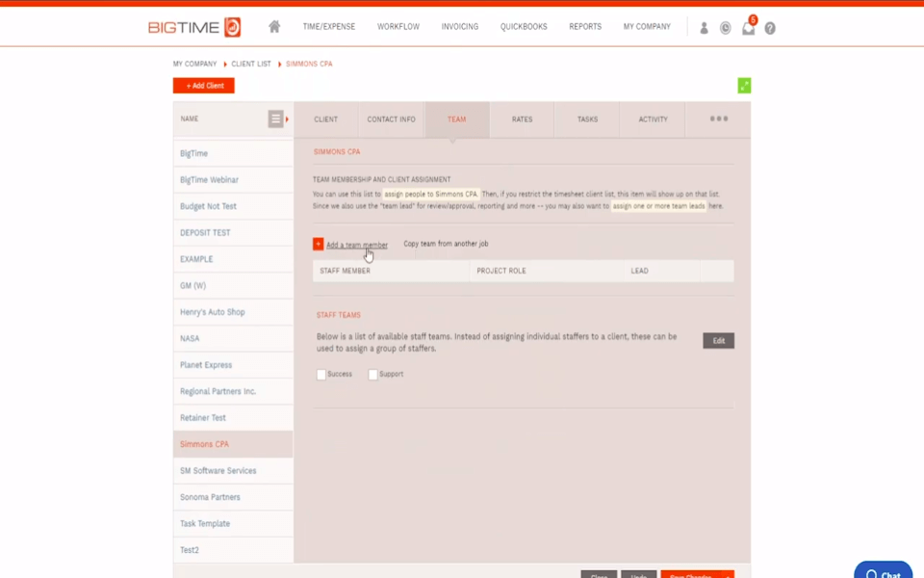The image size is (924, 578).
Task: Open the Invoicing menu
Action: (460, 27)
